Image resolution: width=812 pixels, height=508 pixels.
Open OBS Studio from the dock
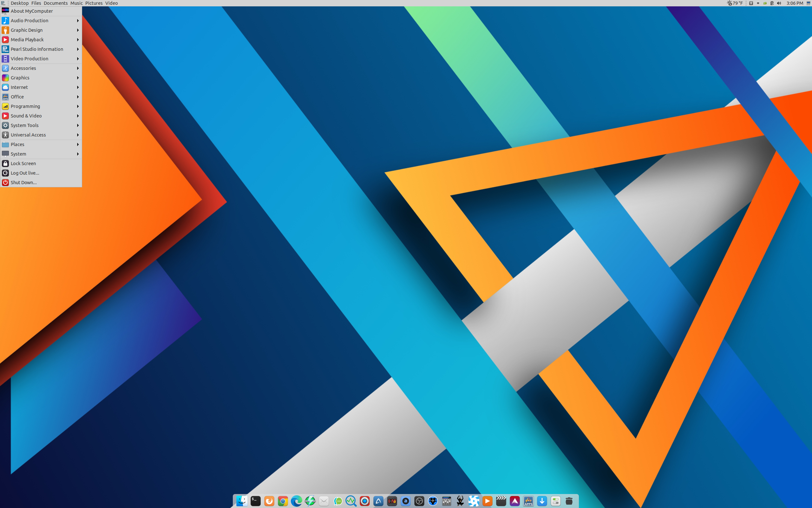[419, 501]
